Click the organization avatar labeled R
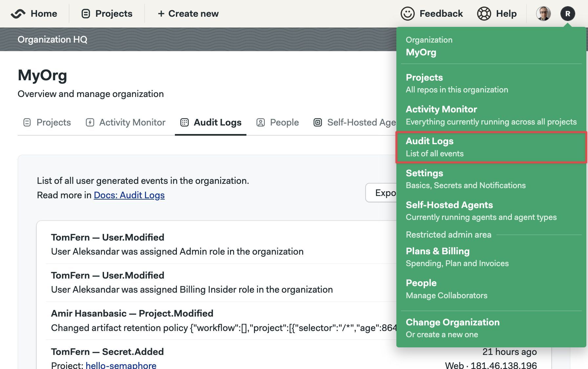Screen dimensions: 588x369 (568, 14)
